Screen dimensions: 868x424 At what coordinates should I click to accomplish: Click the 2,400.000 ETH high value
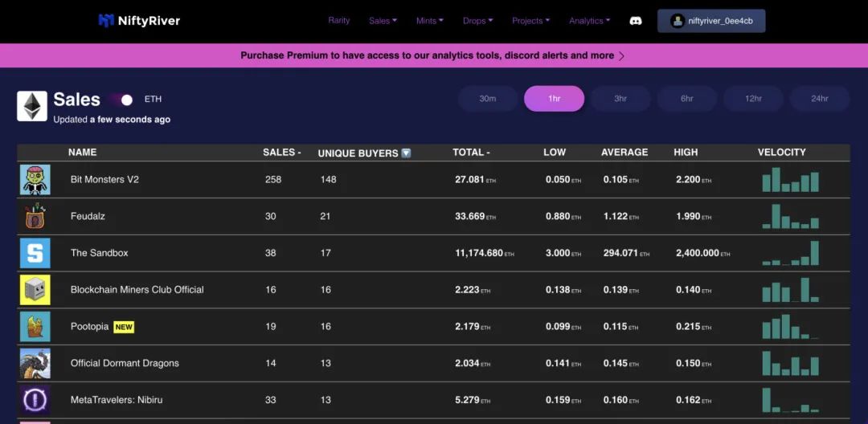click(702, 253)
